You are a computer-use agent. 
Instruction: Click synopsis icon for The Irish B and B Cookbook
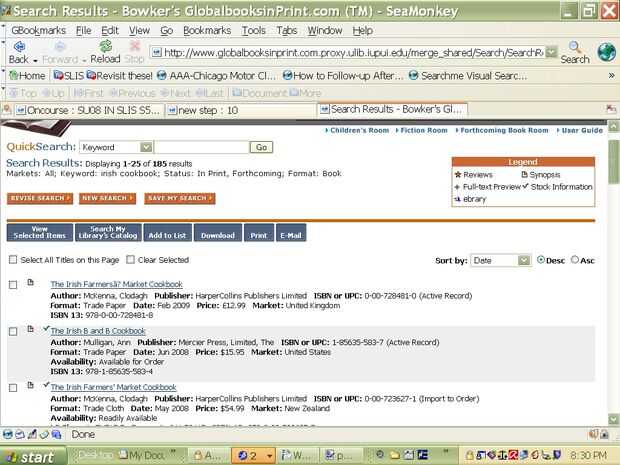click(30, 329)
